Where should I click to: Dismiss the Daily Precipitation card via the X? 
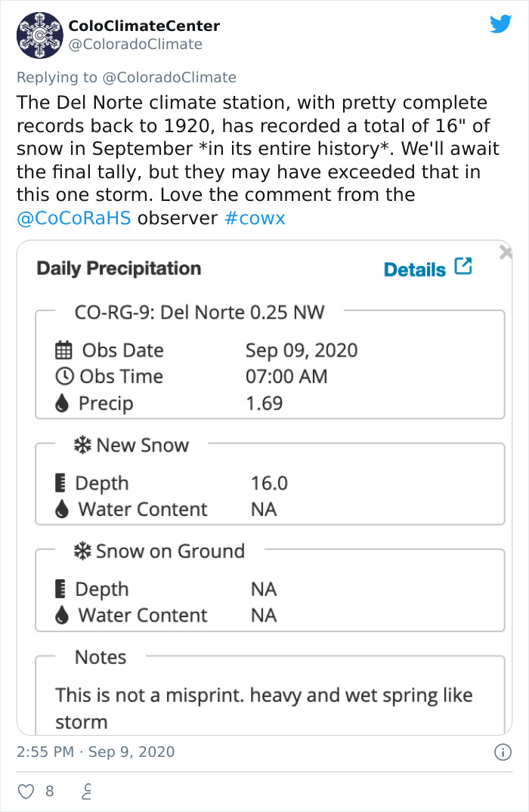coord(505,252)
